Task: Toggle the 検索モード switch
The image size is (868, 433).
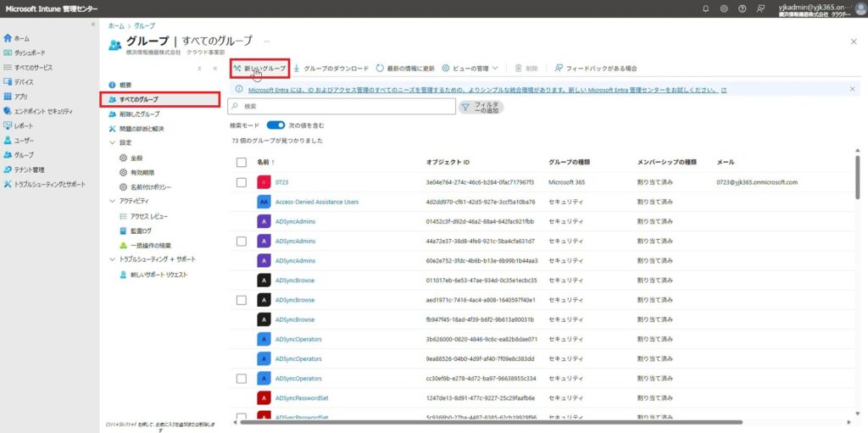Action: 275,125
